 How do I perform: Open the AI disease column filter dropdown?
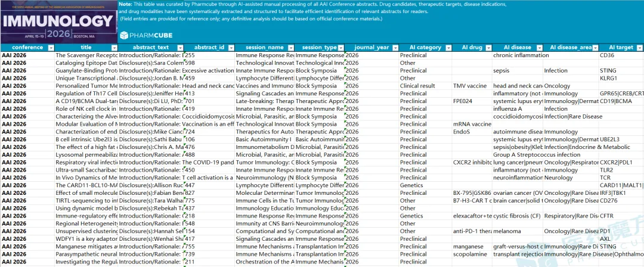(x=539, y=48)
